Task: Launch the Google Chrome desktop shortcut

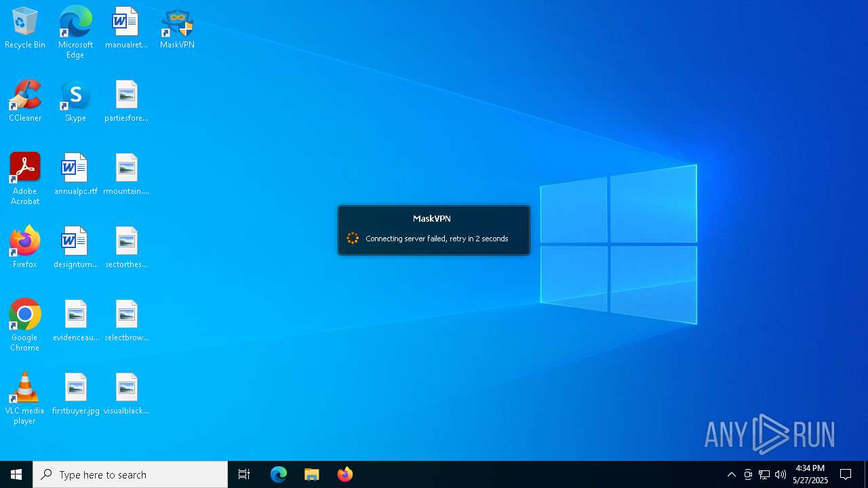Action: (x=25, y=325)
